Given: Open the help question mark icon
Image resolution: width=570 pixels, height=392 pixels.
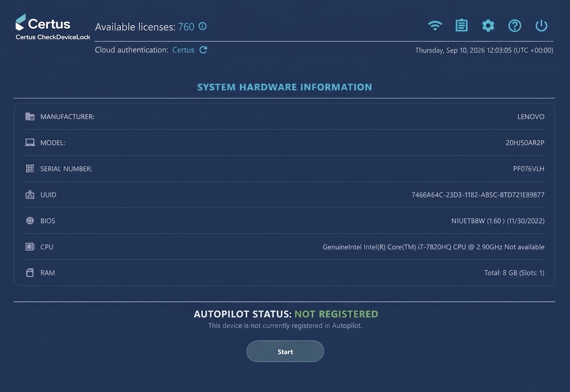Looking at the screenshot, I should click(x=515, y=26).
